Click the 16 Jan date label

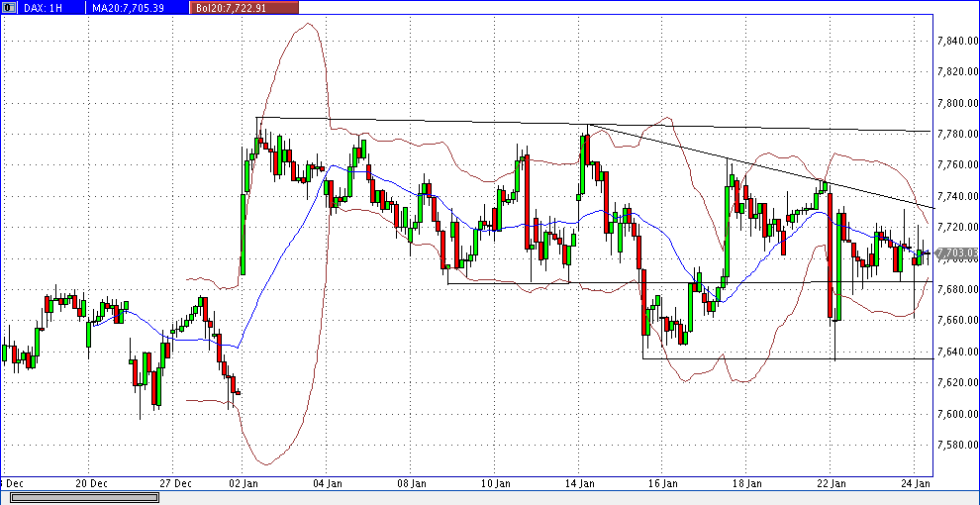(663, 483)
